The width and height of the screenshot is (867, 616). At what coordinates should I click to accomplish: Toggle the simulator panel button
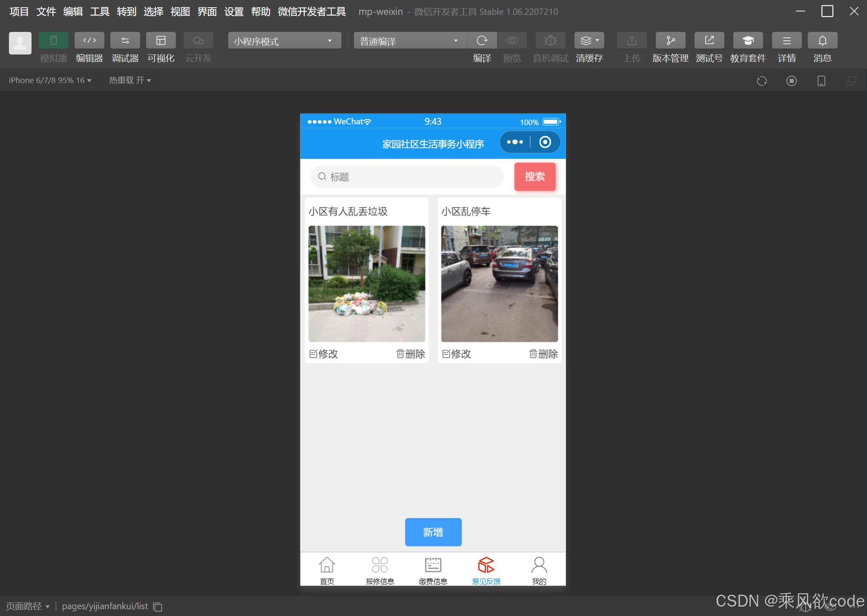(54, 40)
